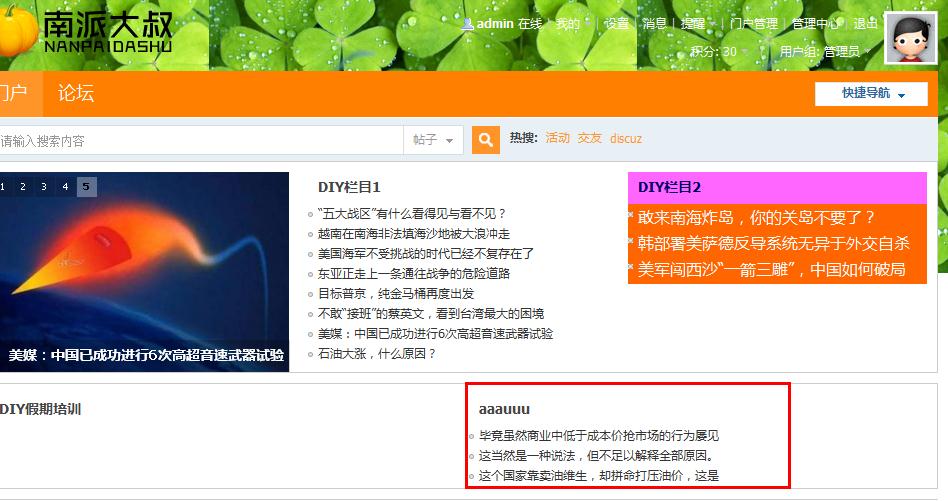Viewport: 948px width, 501px height.
Task: Click the search content input field
Action: 201,140
